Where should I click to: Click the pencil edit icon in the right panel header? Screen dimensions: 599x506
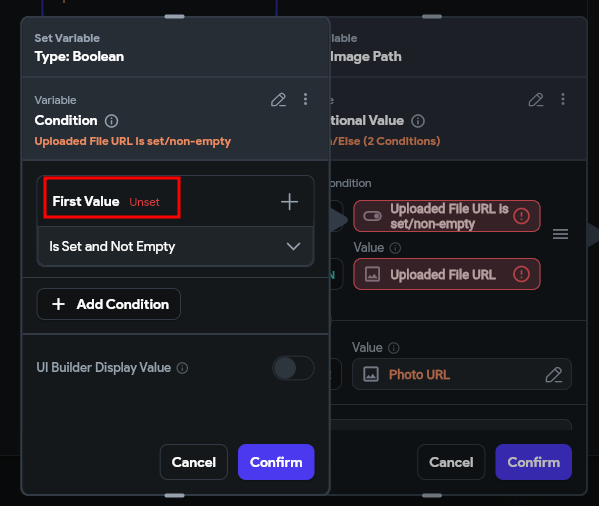pyautogui.click(x=536, y=100)
